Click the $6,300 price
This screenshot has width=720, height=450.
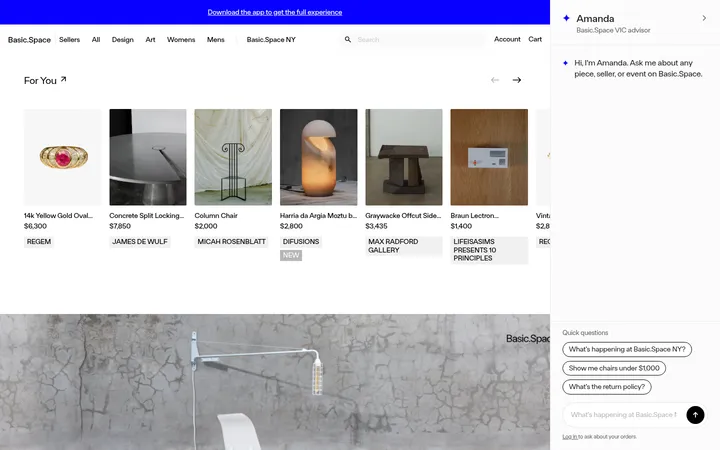[35, 226]
